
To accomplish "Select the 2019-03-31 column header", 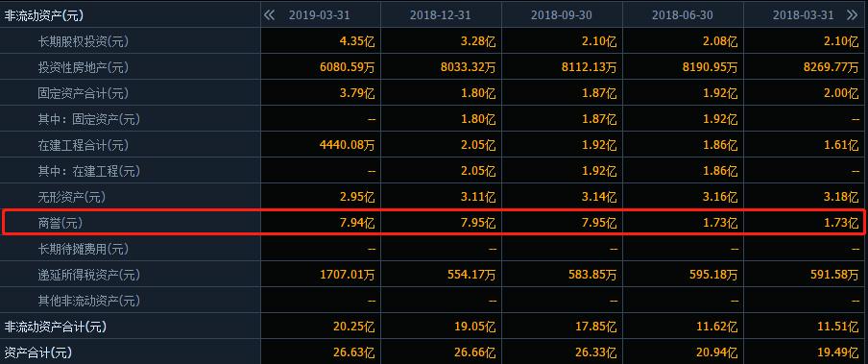I will coord(319,15).
